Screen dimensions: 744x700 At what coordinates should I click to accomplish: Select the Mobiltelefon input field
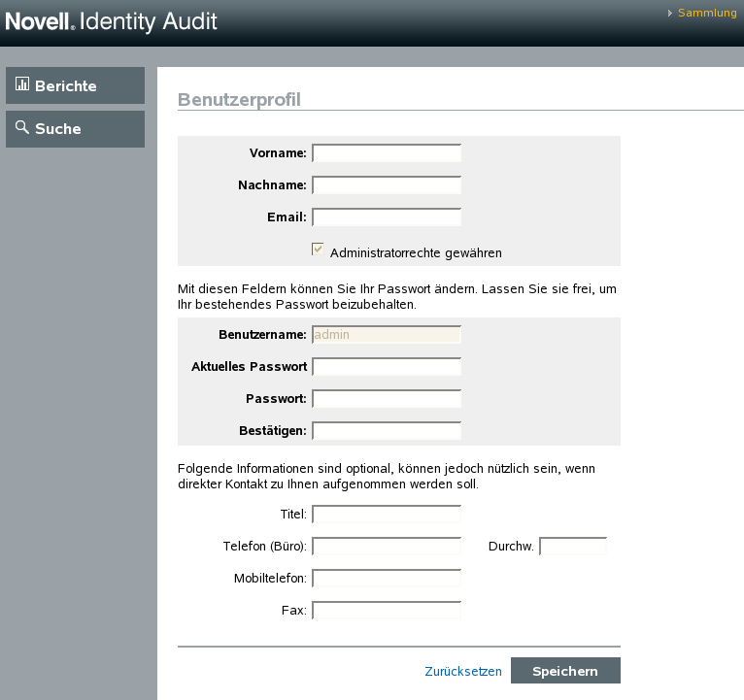click(x=387, y=578)
